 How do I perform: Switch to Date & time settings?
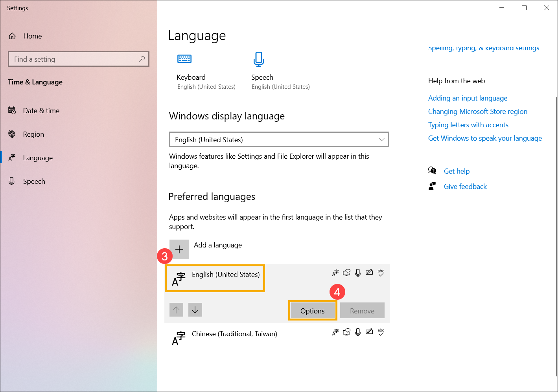pos(41,110)
